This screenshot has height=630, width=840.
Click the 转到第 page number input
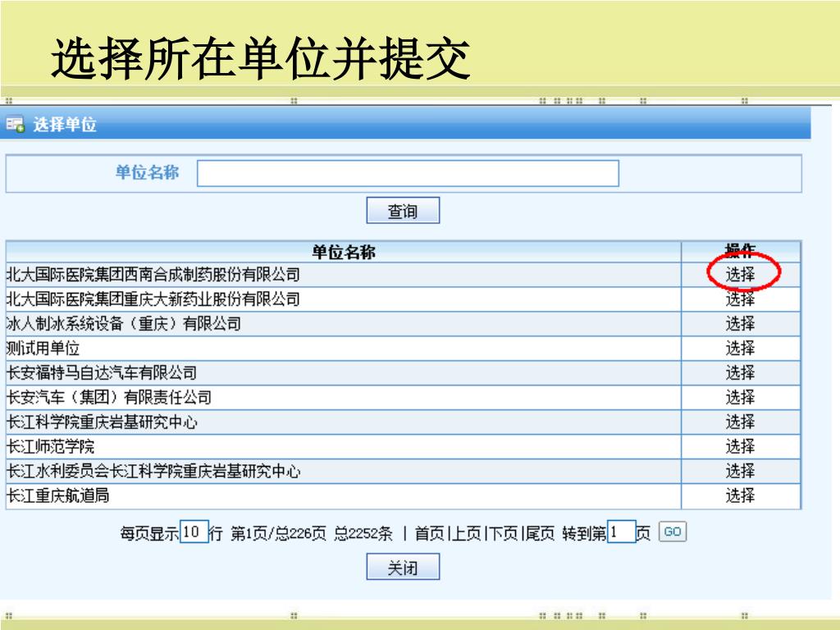(622, 532)
